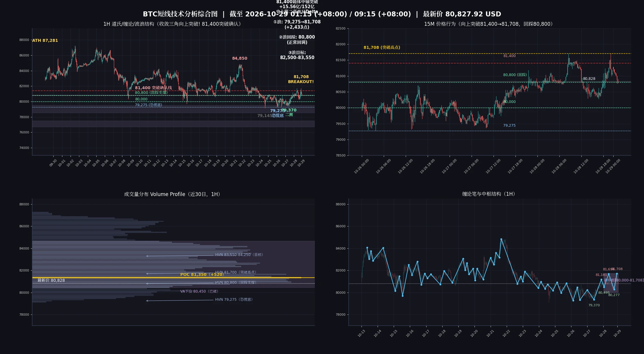Click the second-wave retest 80,800 annotation
This screenshot has width=644, height=354.
pyautogui.click(x=297, y=39)
